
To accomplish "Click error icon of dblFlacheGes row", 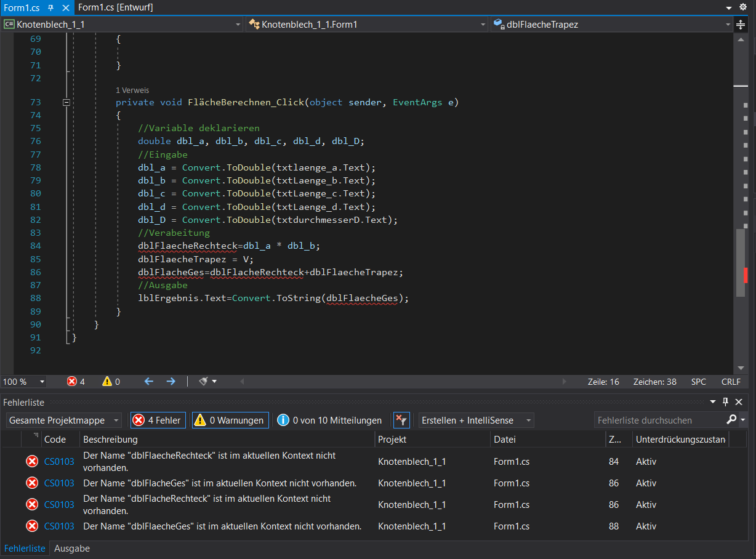I will [x=32, y=483].
